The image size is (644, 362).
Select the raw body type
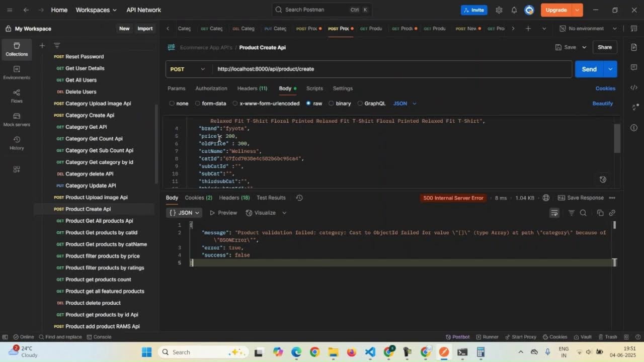tap(313, 104)
